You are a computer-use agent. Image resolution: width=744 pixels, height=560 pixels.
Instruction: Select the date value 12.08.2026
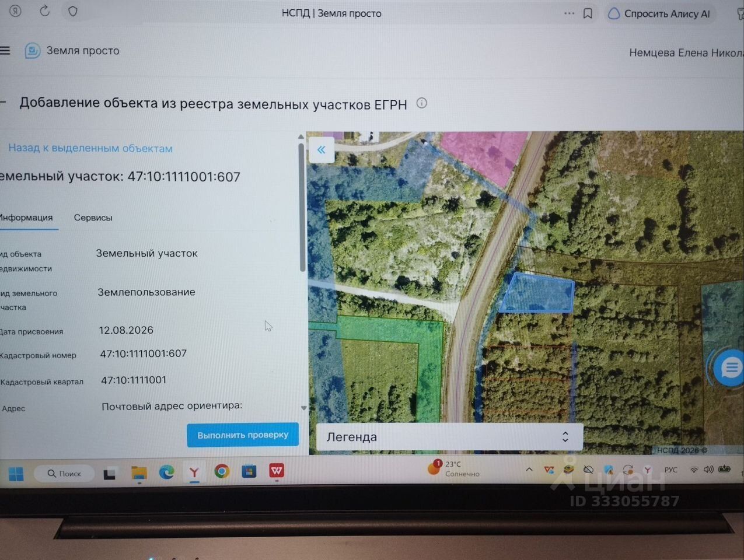(x=126, y=330)
